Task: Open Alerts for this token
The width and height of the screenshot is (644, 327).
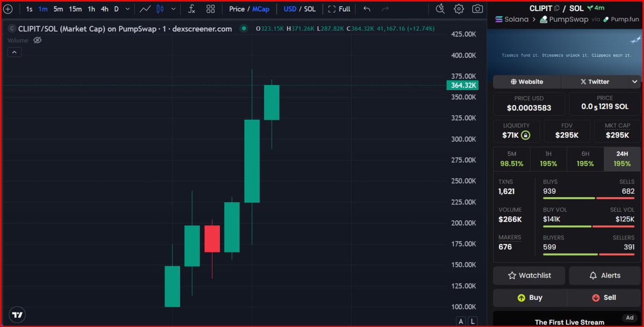Action: point(605,275)
